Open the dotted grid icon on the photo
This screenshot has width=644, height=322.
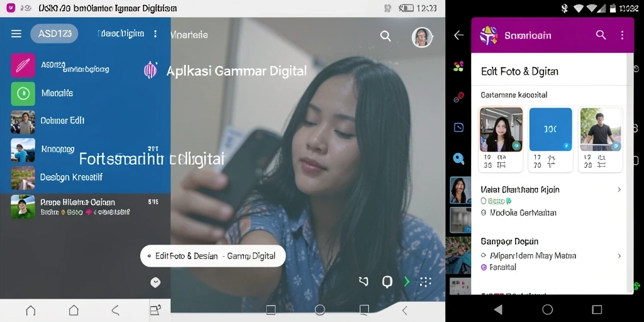point(426,282)
